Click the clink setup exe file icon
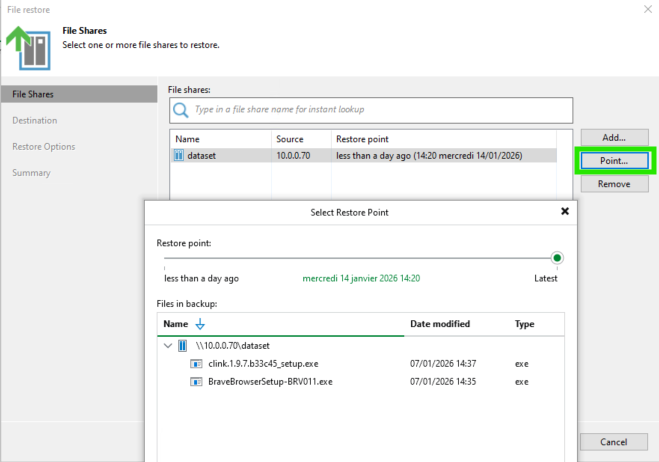 coord(195,363)
